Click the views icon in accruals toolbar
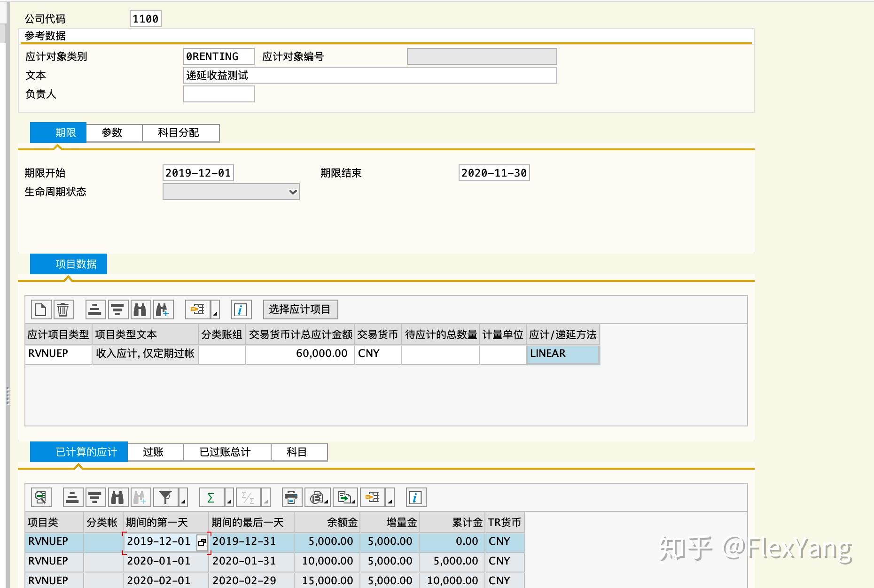Image resolution: width=874 pixels, height=588 pixels. pos(318,497)
